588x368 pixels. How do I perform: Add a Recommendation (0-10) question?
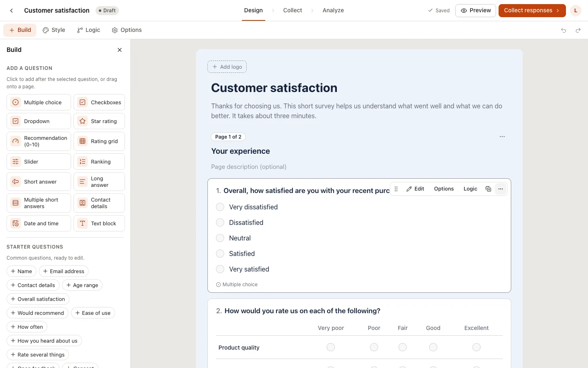pos(39,141)
